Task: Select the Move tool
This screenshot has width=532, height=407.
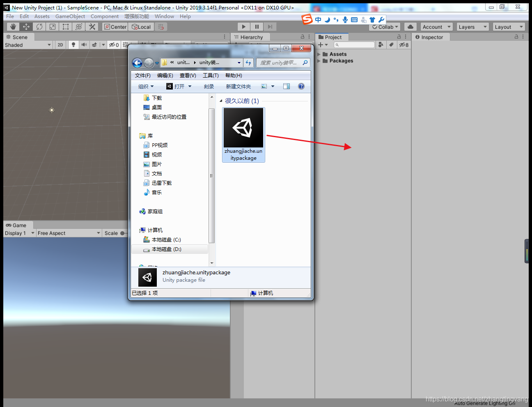Action: click(26, 27)
